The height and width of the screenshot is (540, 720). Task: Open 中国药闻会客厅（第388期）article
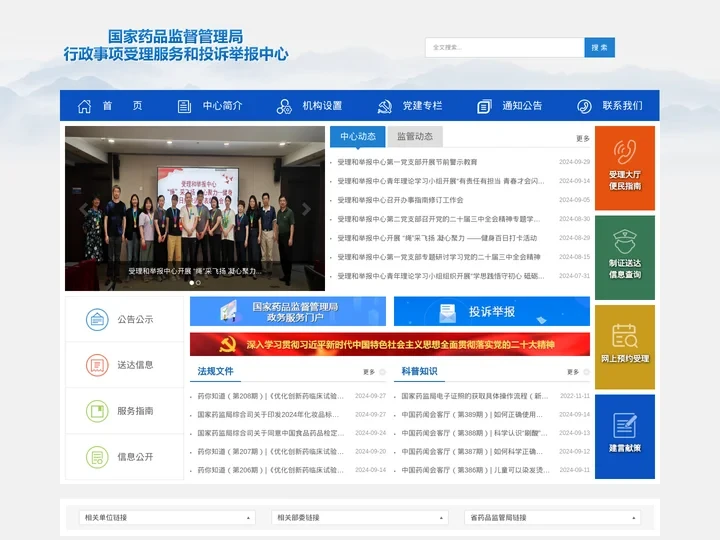(x=474, y=433)
